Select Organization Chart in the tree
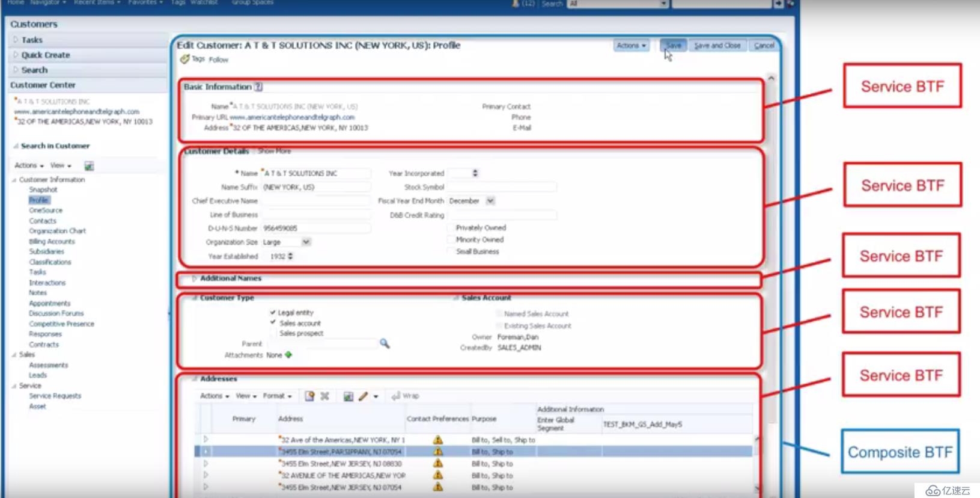 point(58,231)
